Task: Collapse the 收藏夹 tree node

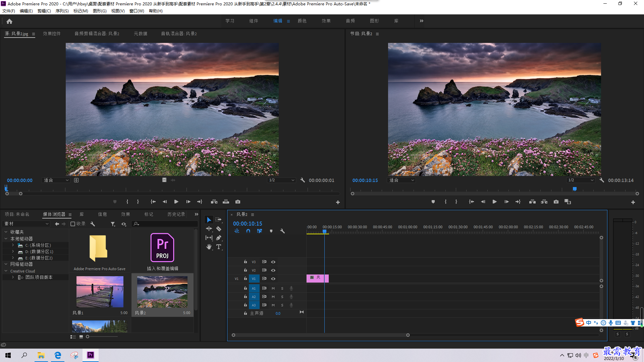Action: click(6, 232)
